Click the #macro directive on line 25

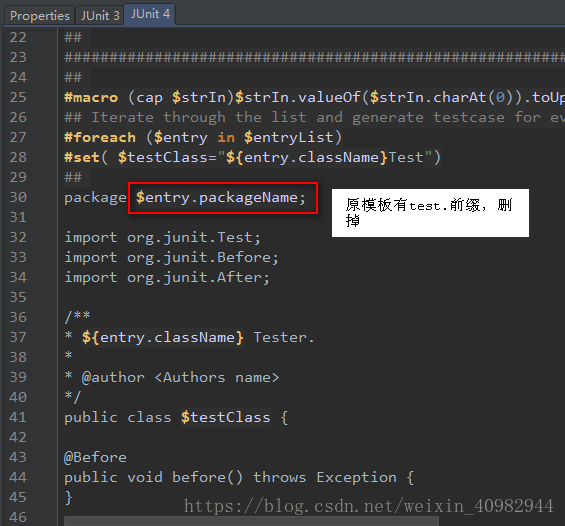coord(91,97)
